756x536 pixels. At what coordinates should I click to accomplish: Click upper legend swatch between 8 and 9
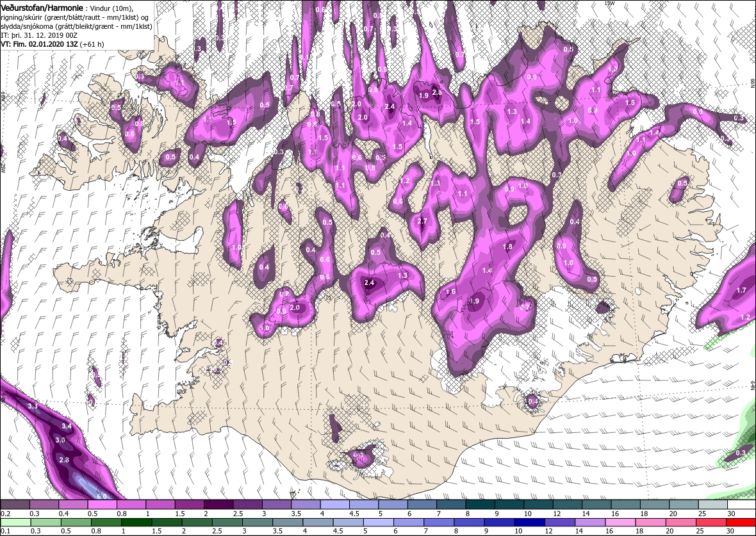480,504
